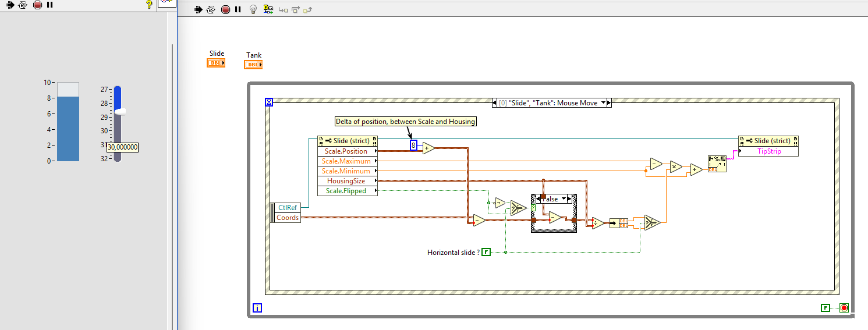868x330 pixels.
Task: Toggle the Horizontal slide boolean constant
Action: [486, 252]
